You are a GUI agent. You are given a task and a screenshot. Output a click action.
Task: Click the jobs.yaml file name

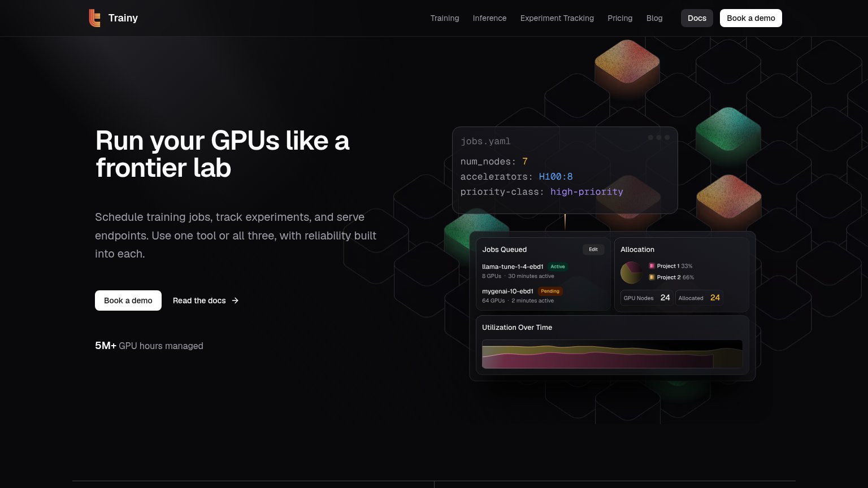click(485, 141)
